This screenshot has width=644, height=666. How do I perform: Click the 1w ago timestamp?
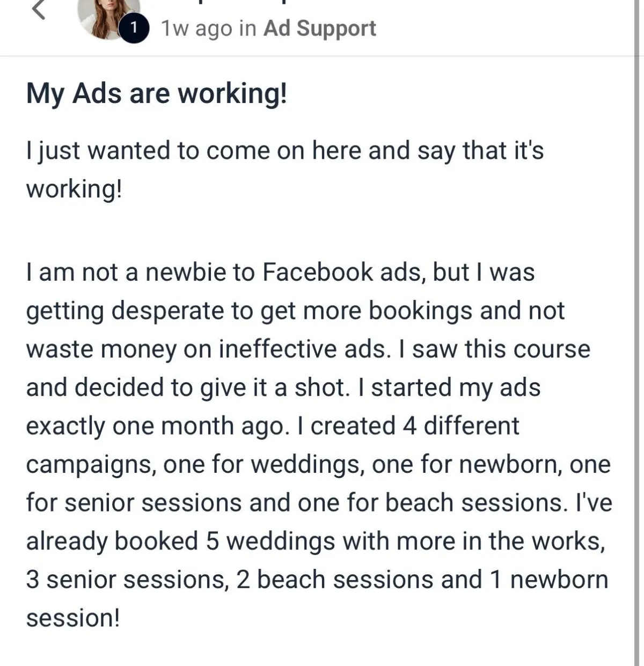point(198,28)
